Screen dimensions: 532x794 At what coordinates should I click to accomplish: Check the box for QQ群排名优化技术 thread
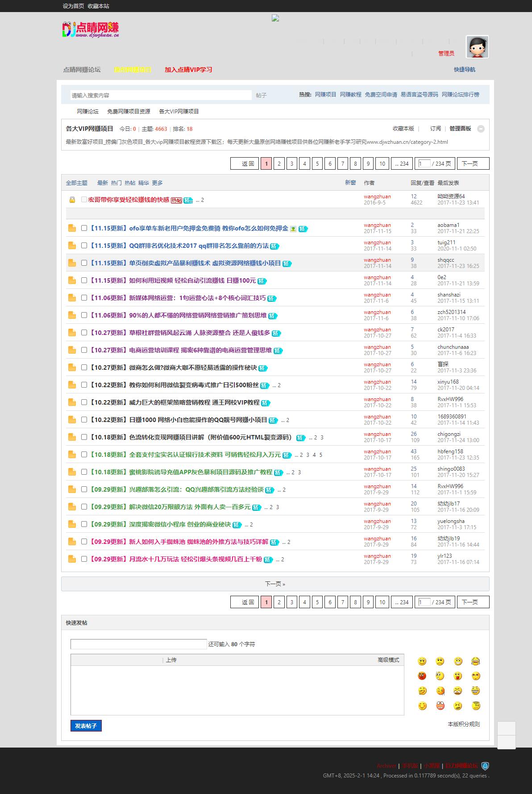point(84,246)
